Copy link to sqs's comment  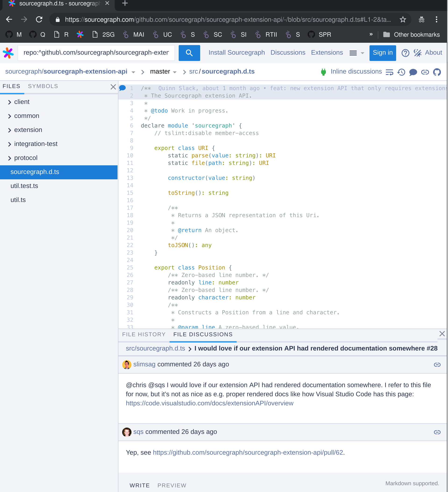click(x=437, y=432)
